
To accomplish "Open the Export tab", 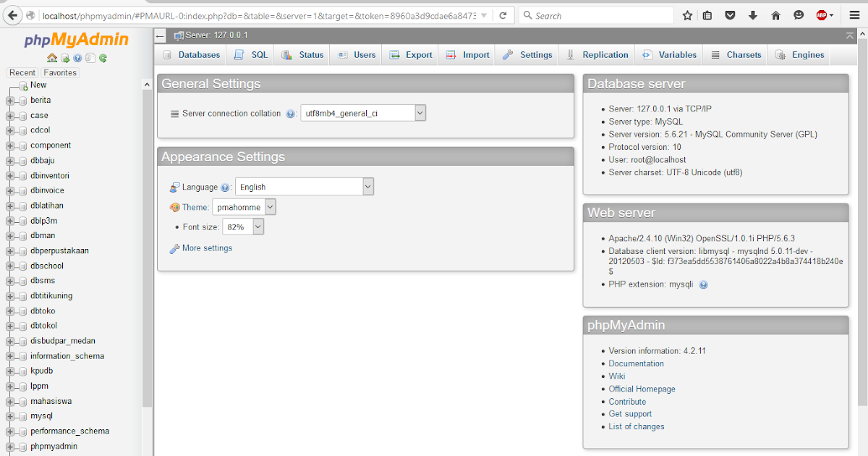I will tap(411, 55).
